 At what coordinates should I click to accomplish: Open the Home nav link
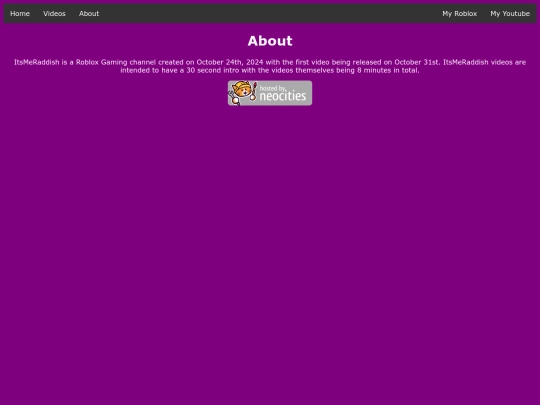(x=20, y=13)
